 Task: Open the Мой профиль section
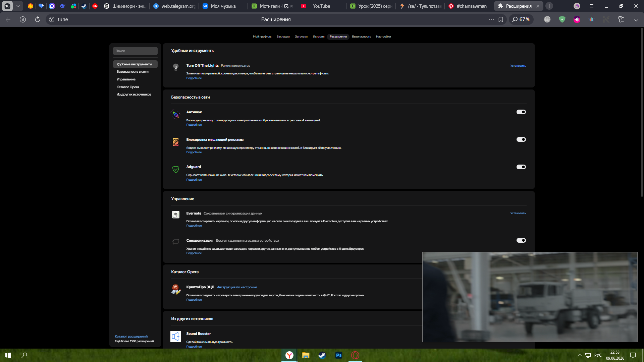tap(262, 37)
